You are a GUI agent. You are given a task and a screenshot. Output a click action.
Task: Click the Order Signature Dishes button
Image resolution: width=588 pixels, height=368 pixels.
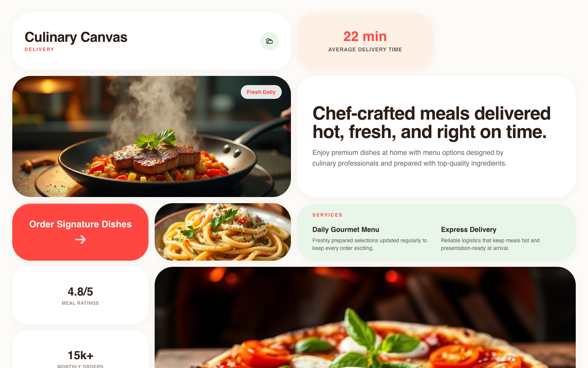(80, 232)
